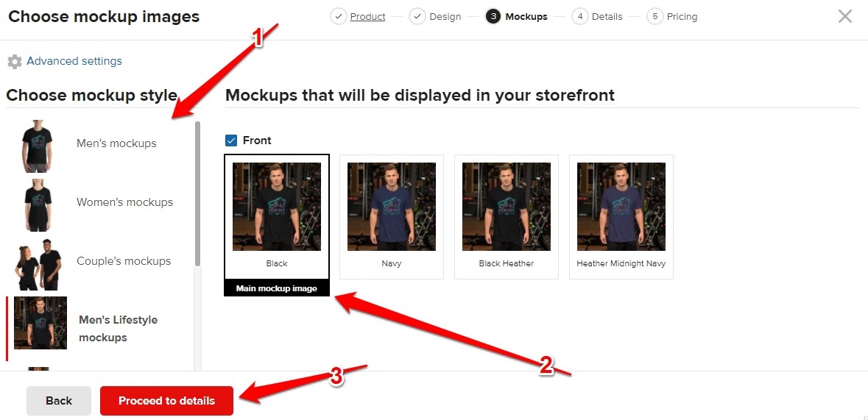868x420 pixels.
Task: Click the Product step checkmark icon
Action: point(338,17)
